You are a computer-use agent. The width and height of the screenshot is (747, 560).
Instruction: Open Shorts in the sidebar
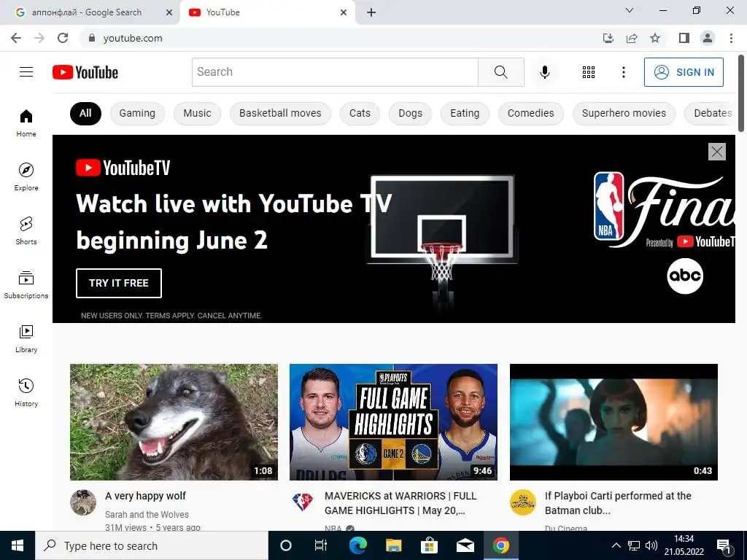pyautogui.click(x=26, y=230)
